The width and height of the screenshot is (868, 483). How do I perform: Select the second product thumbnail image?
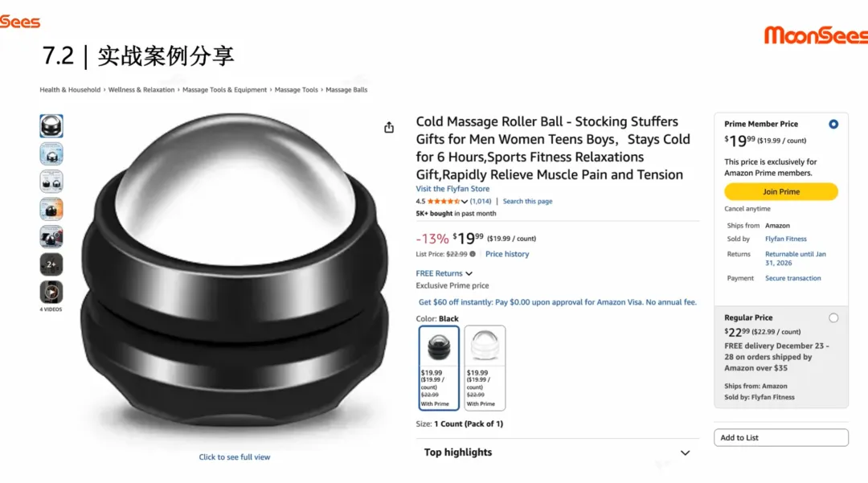click(51, 153)
